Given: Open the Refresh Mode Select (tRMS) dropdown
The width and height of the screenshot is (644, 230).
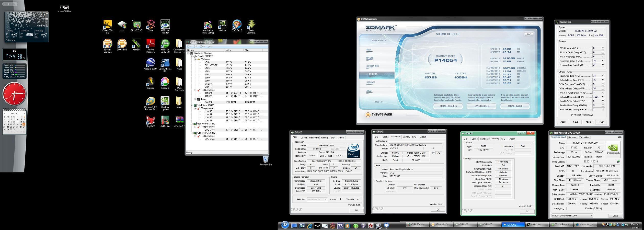Looking at the screenshot, I should click(x=603, y=97).
